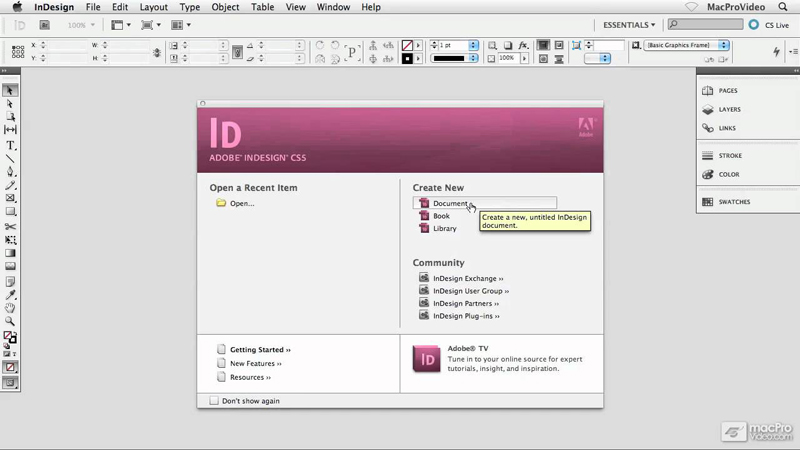Click the search field in application bar

706,24
